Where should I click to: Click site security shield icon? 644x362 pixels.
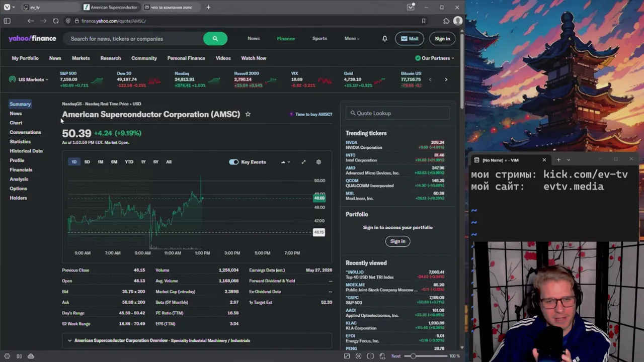[68, 21]
